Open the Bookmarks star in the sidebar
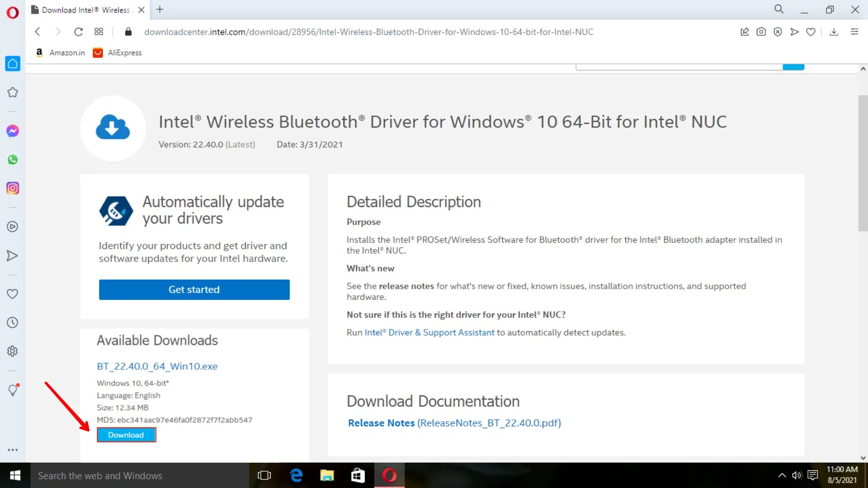Image resolution: width=868 pixels, height=488 pixels. click(x=13, y=93)
